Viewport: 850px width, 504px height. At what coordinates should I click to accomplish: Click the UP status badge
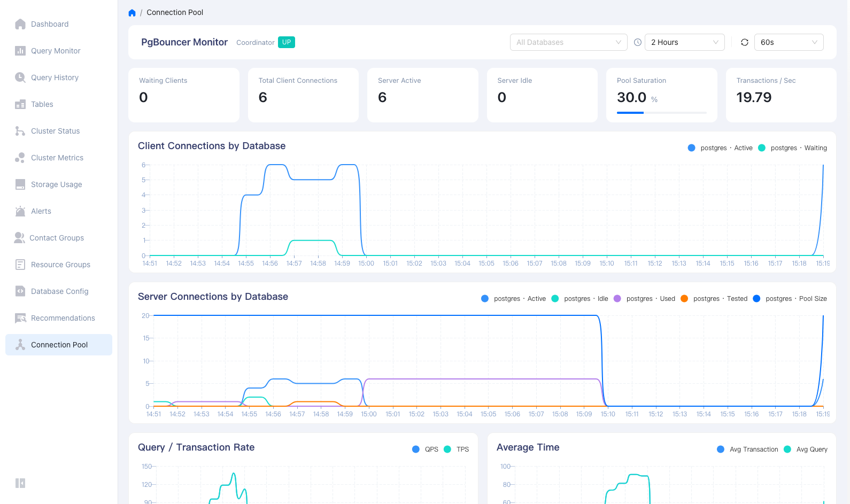[287, 42]
